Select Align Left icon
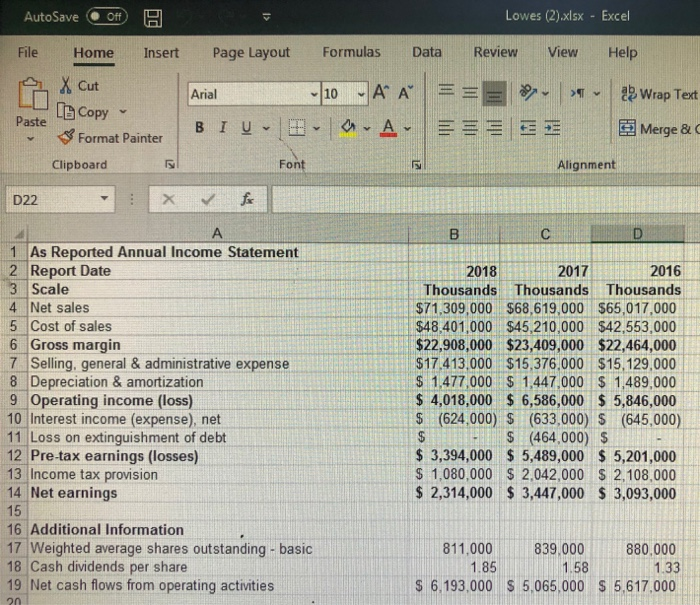700x605 pixels. coord(445,128)
